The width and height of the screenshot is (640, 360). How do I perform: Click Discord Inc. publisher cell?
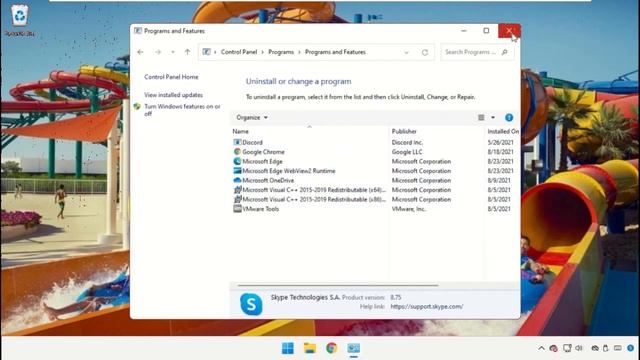[407, 142]
